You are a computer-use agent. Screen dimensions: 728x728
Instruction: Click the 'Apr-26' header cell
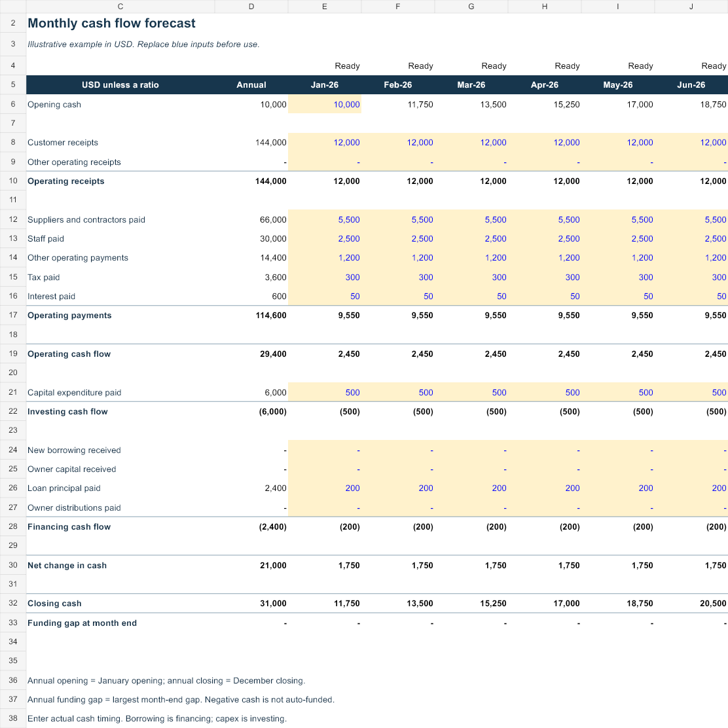click(545, 85)
